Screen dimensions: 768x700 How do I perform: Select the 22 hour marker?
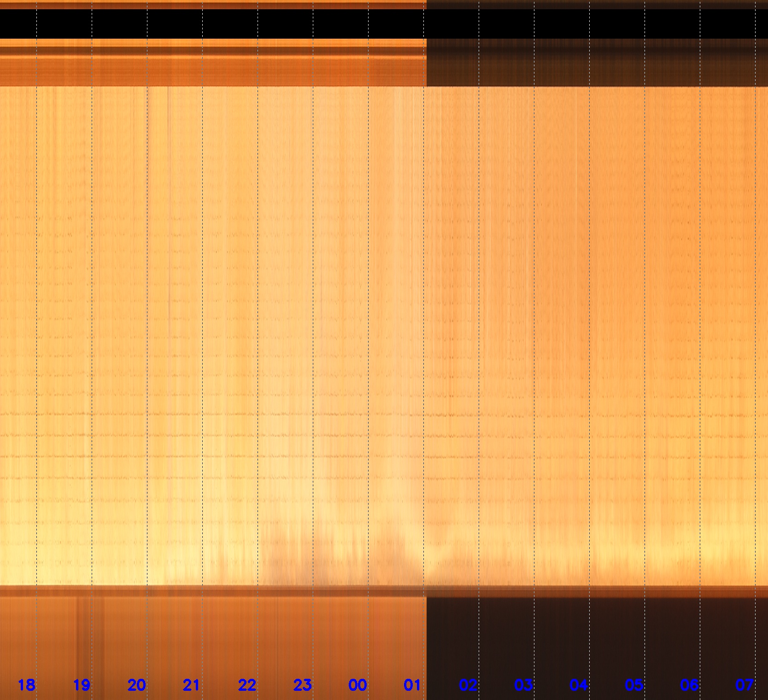coord(247,685)
